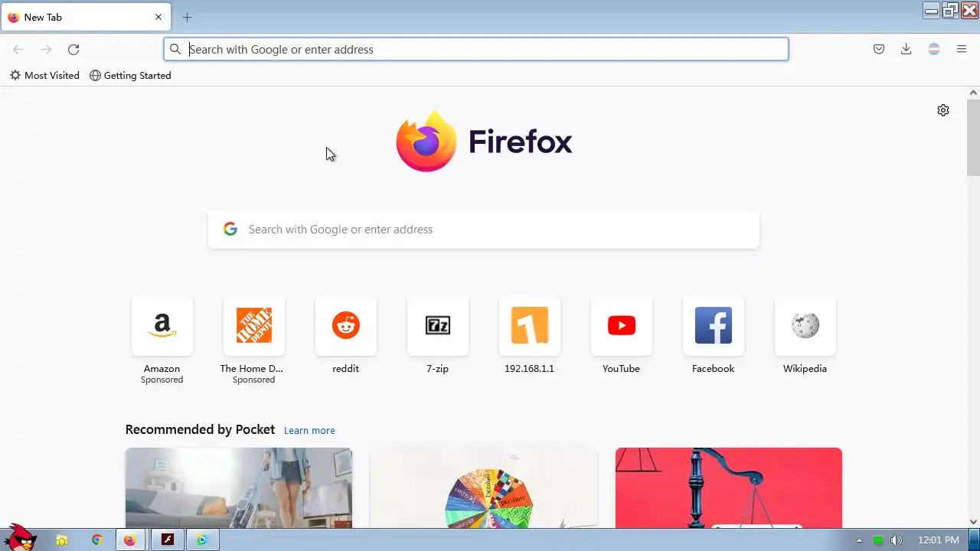This screenshot has width=980, height=551.
Task: Personalize new tab via gear icon
Action: coord(943,110)
